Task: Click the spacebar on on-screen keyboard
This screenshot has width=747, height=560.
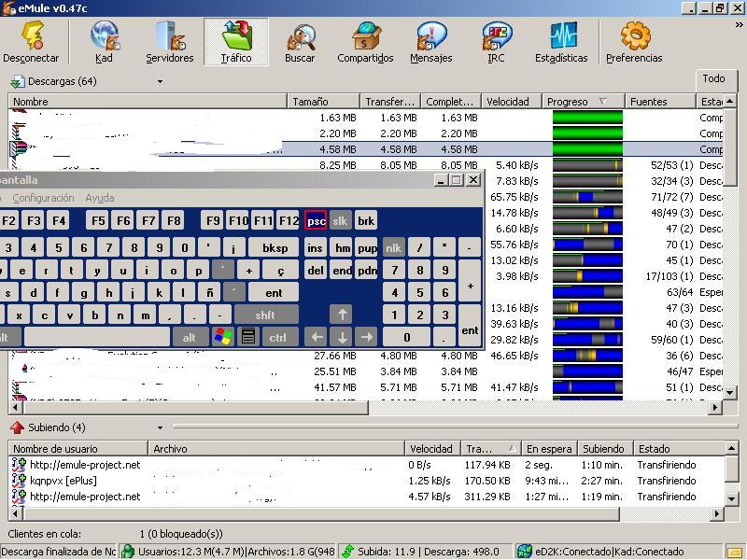Action: tap(97, 337)
